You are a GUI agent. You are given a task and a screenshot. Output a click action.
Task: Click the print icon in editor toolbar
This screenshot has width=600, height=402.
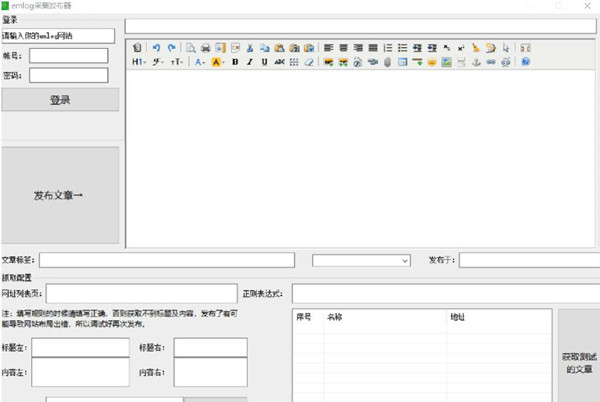[x=205, y=47]
